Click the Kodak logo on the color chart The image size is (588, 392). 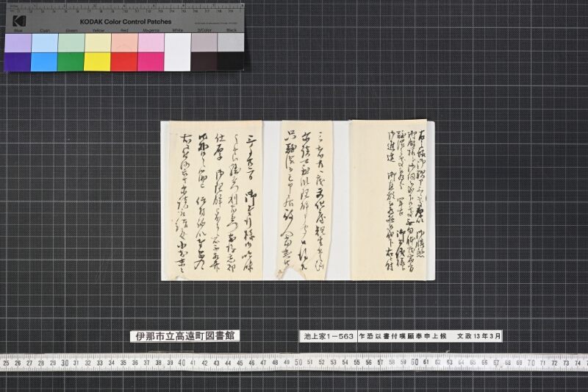tap(19, 21)
